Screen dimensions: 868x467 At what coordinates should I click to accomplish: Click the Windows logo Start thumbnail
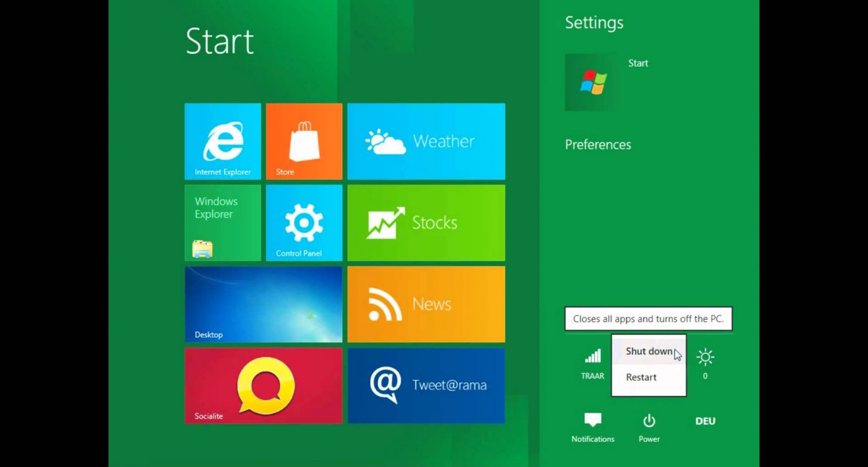[593, 82]
